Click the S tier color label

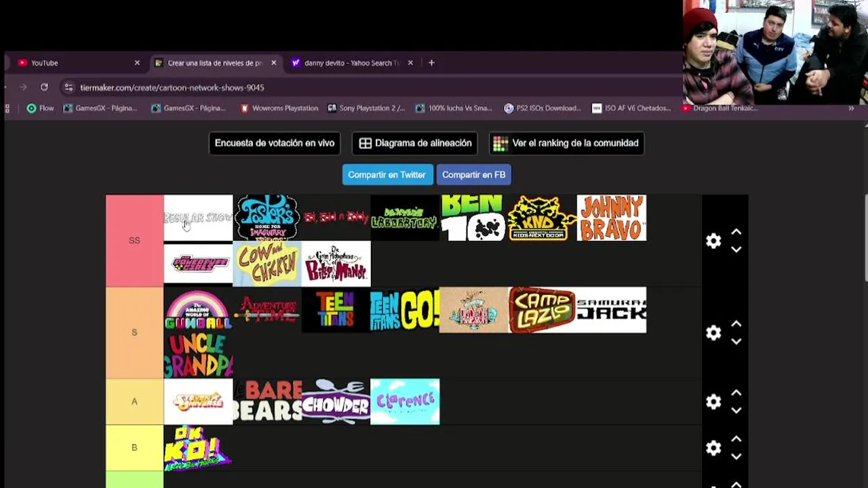pyautogui.click(x=134, y=333)
